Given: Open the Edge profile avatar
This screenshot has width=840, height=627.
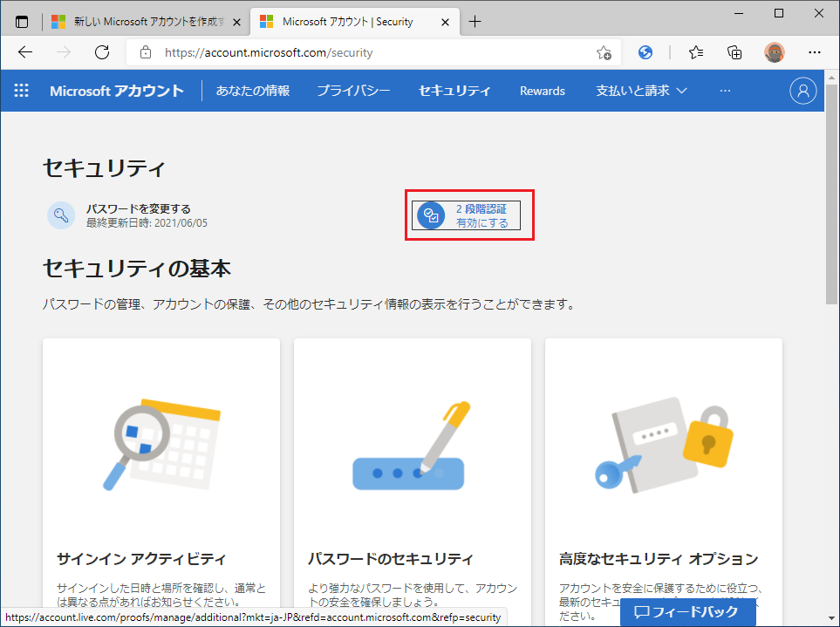Looking at the screenshot, I should (x=774, y=52).
